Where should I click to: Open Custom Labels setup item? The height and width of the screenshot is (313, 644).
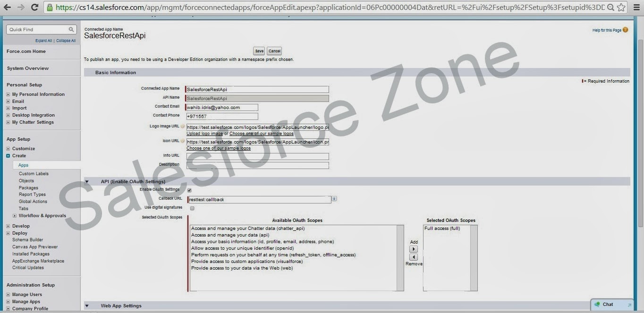(x=34, y=174)
